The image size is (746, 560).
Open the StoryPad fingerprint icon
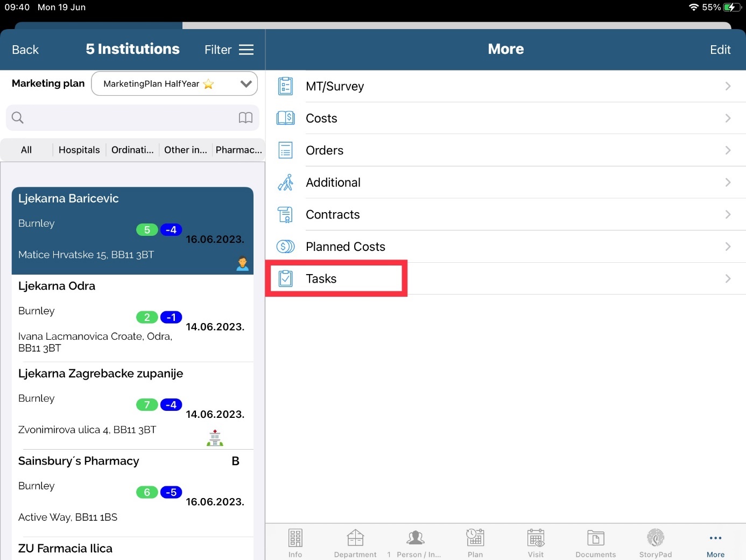[x=655, y=538]
